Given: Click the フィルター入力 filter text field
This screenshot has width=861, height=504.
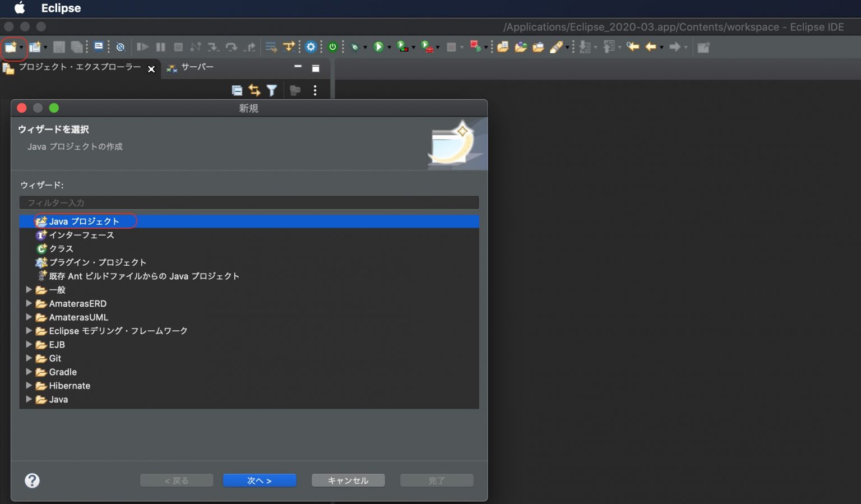Looking at the screenshot, I should coord(249,202).
